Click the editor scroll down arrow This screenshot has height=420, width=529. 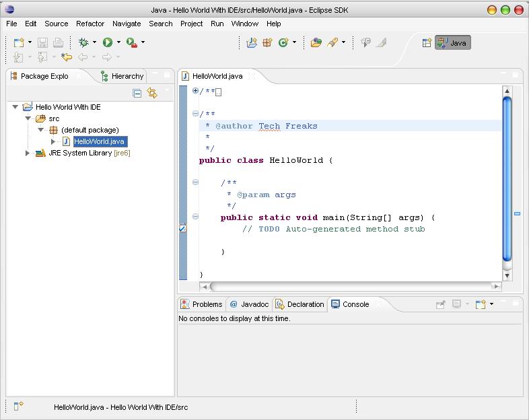point(507,275)
